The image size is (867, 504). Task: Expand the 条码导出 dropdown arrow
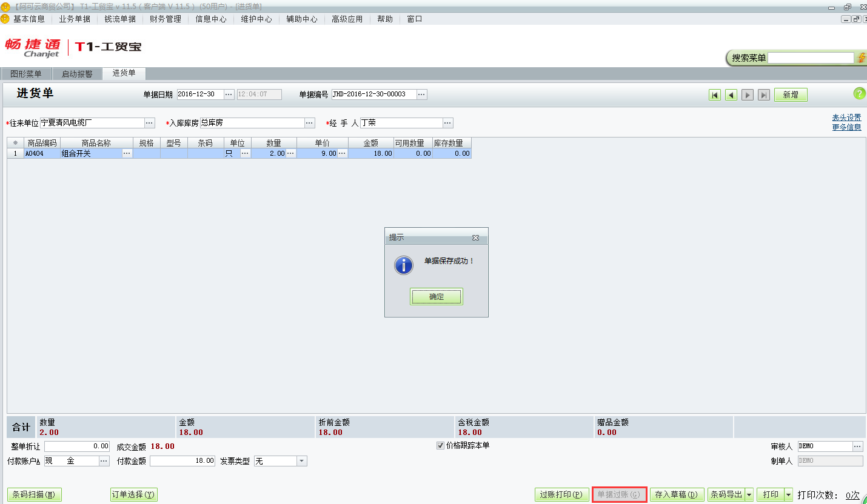(x=750, y=494)
